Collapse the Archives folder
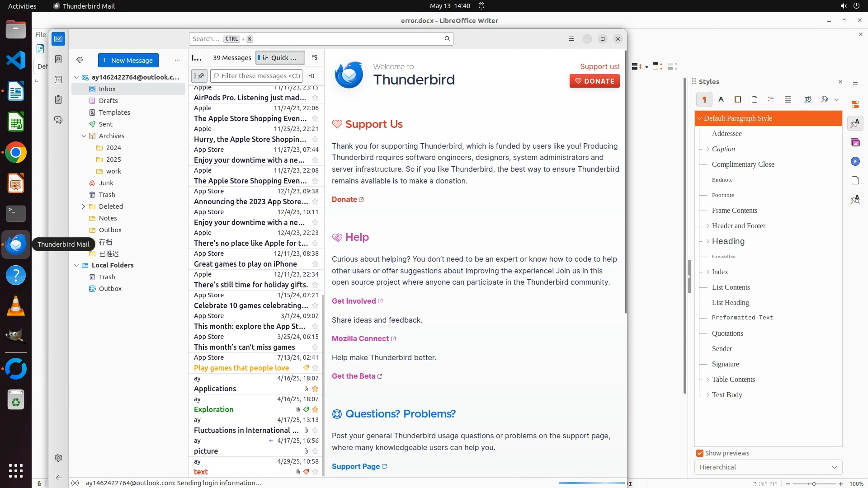 pos(84,136)
